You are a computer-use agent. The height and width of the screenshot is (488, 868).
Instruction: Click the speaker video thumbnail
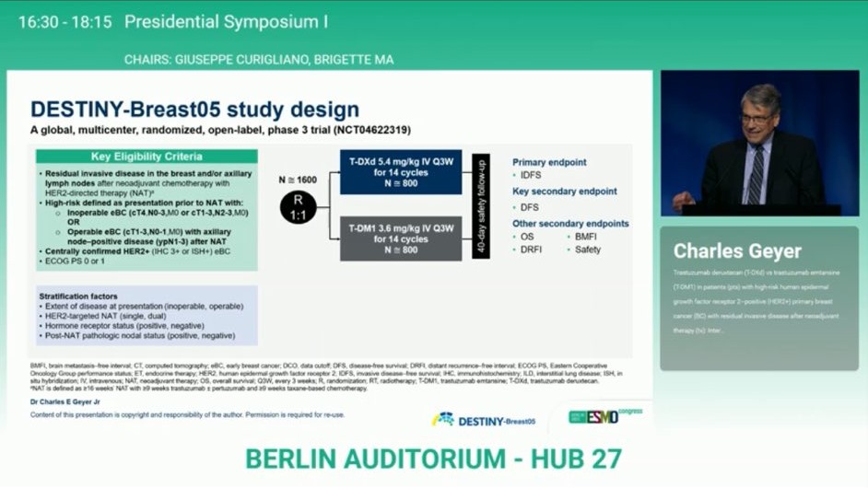(x=759, y=144)
